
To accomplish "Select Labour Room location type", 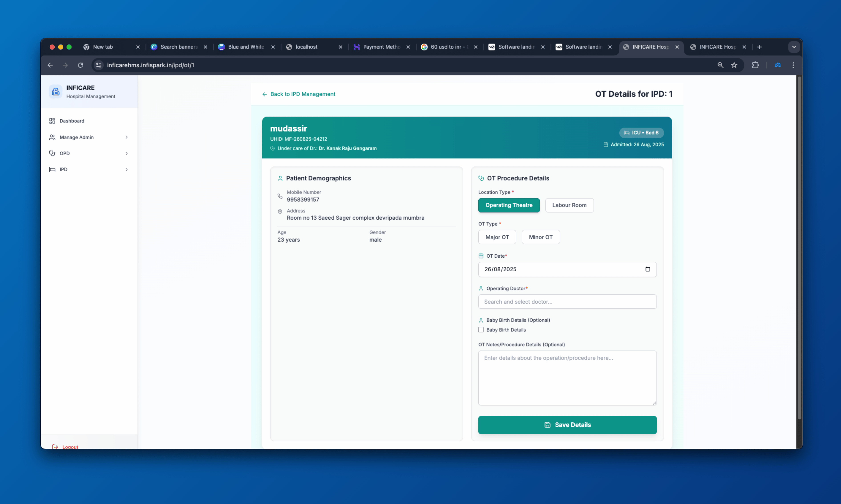I will (569, 205).
